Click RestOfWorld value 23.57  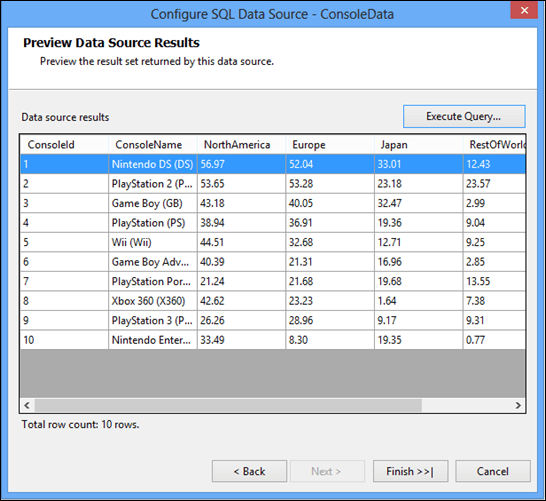click(494, 183)
